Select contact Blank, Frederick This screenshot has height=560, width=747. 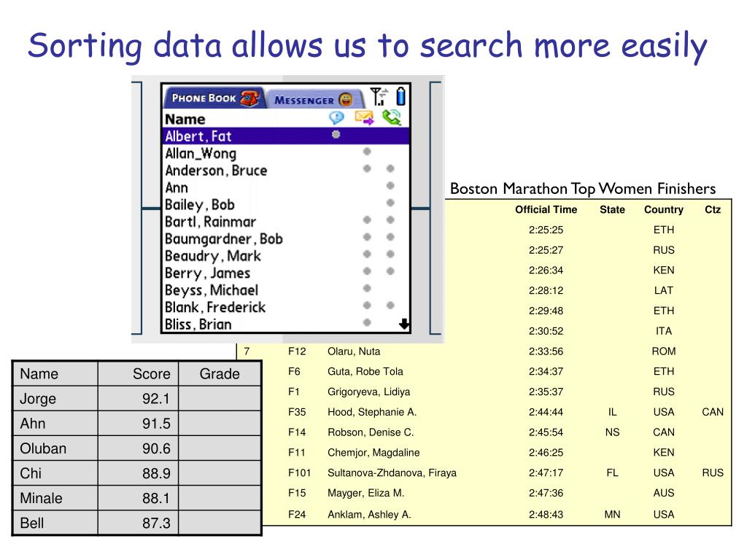(286, 308)
